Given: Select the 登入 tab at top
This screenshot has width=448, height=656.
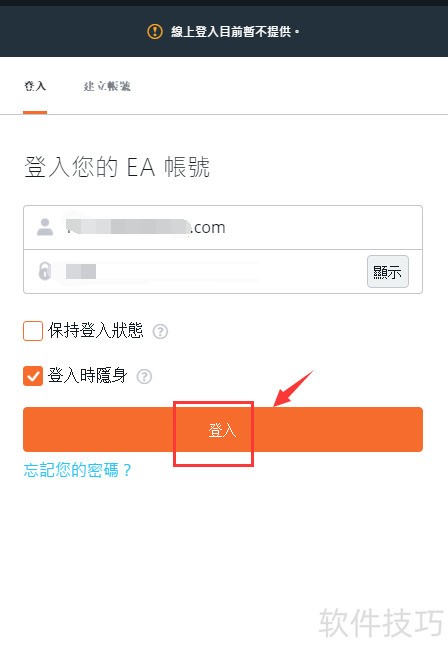Looking at the screenshot, I should click(35, 86).
